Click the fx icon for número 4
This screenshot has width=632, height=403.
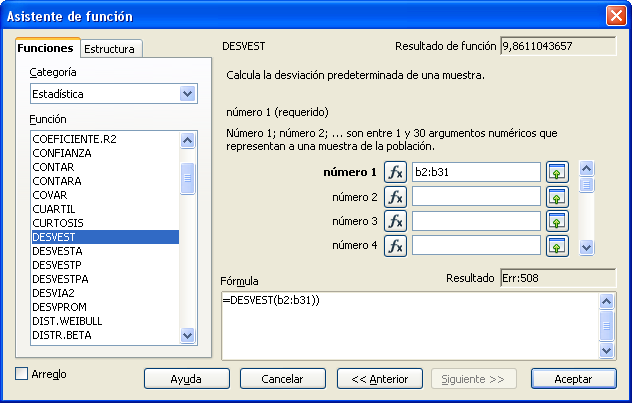pos(395,245)
